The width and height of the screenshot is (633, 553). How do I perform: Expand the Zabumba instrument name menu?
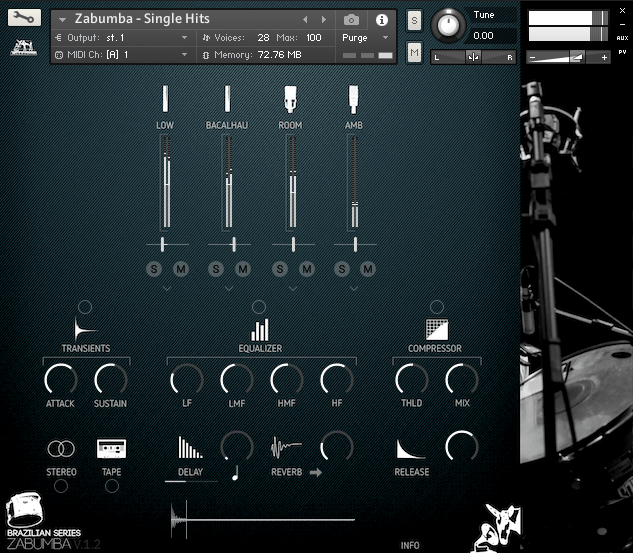click(x=63, y=20)
